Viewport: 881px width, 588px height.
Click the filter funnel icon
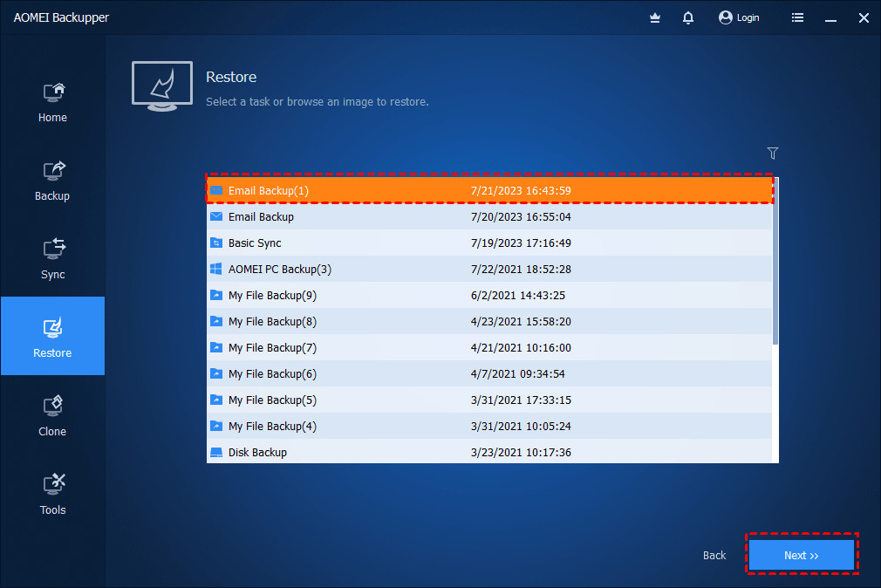[x=773, y=153]
